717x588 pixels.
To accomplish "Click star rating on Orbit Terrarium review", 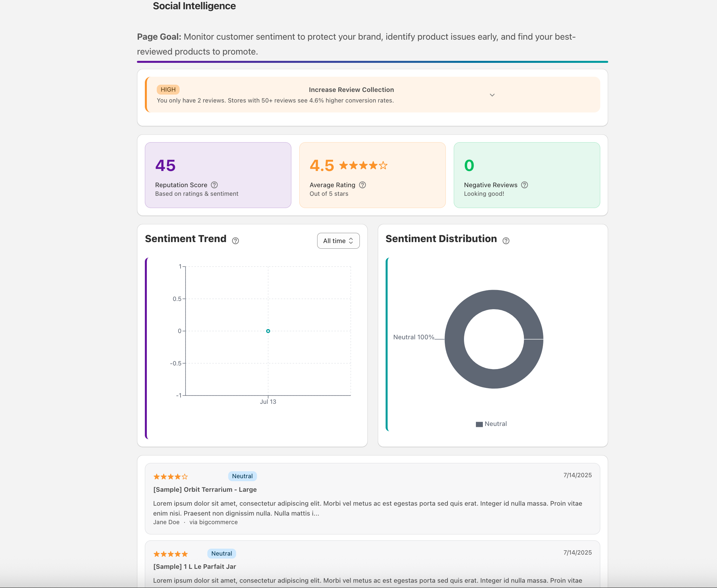I will 170,477.
